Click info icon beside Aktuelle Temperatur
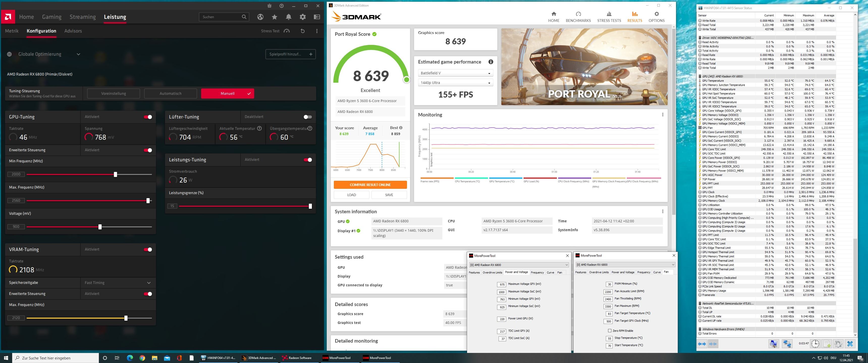 pyautogui.click(x=259, y=128)
